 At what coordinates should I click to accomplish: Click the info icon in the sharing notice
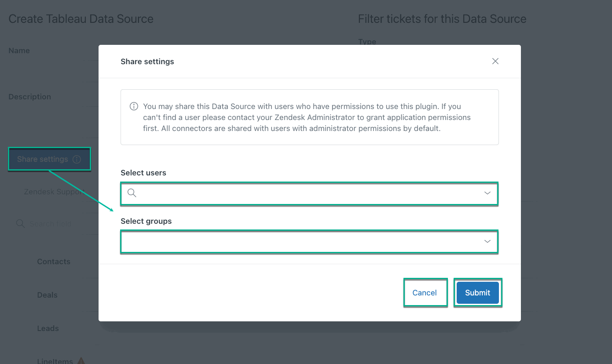(133, 106)
